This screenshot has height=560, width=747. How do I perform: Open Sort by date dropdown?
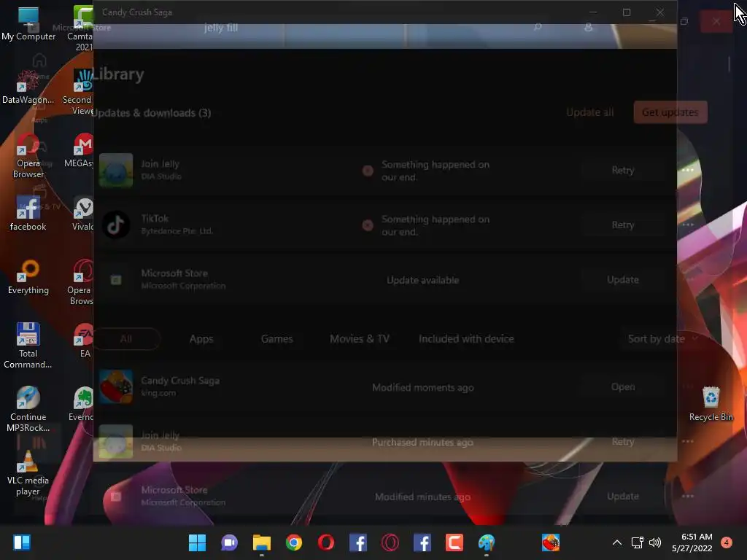coord(663,339)
